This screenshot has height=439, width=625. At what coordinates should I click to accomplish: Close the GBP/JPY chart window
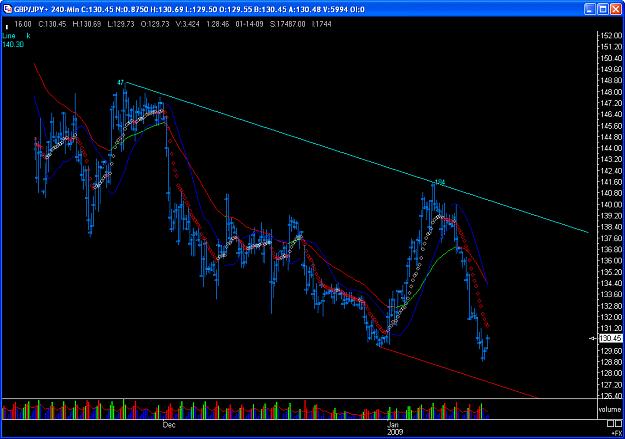click(617, 9)
